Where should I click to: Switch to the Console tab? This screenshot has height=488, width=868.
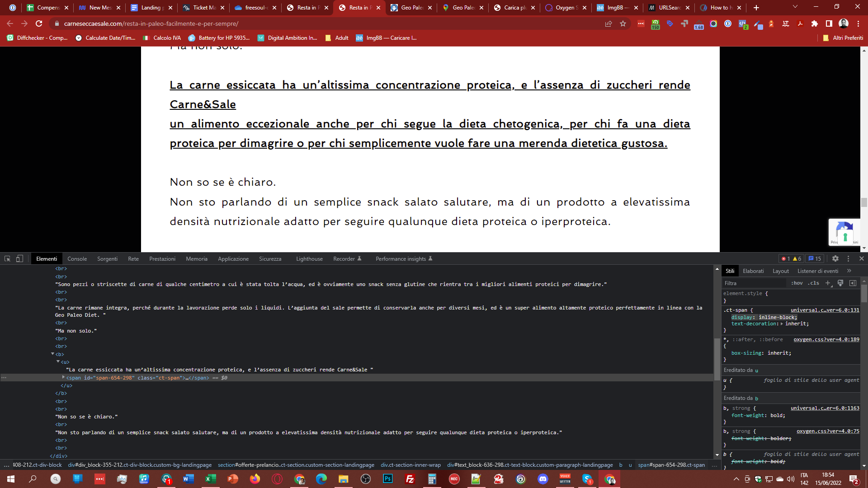point(77,258)
